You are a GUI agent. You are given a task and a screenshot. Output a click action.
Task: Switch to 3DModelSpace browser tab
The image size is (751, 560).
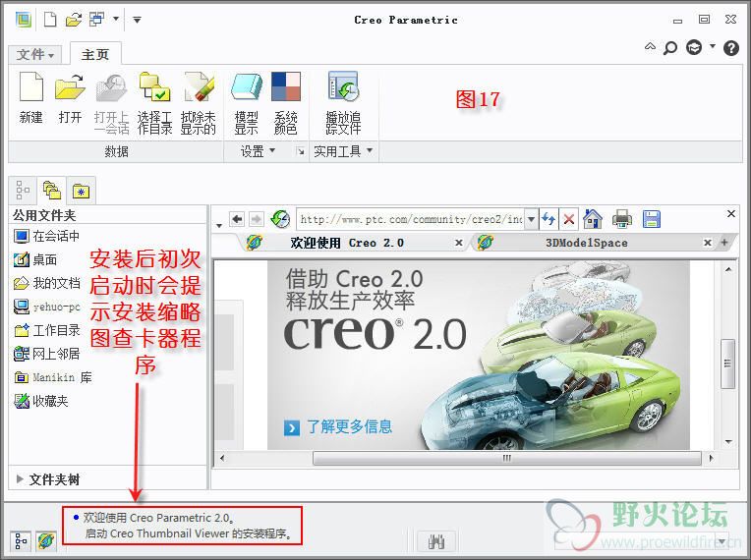[587, 243]
